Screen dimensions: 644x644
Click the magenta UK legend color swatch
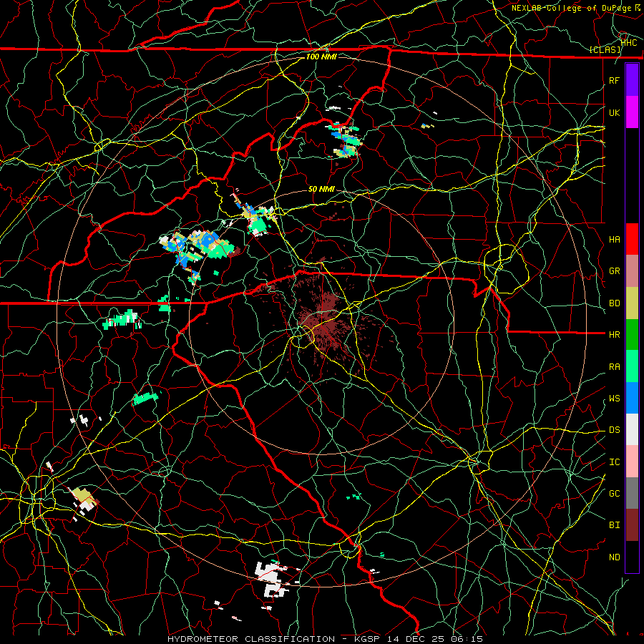click(x=632, y=112)
